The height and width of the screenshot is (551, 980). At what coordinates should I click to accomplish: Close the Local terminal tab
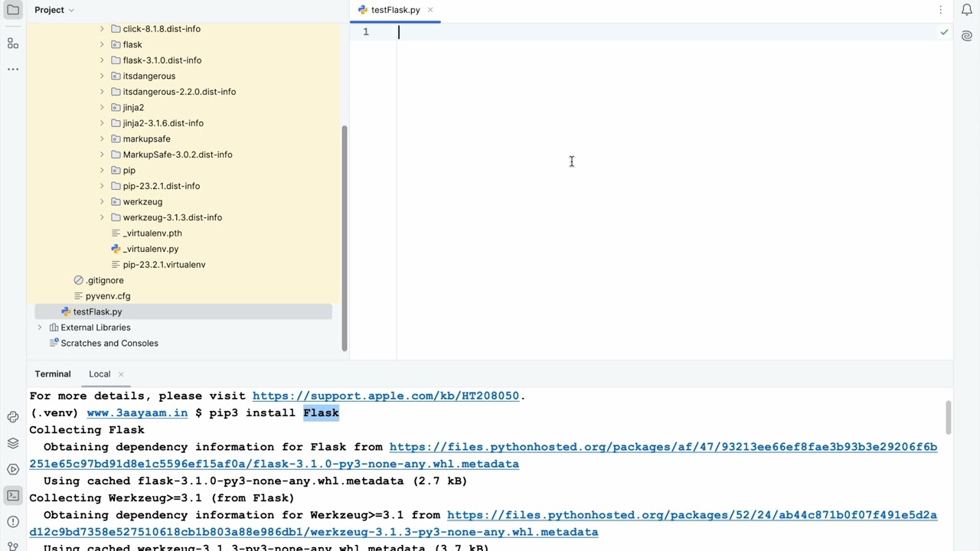[x=121, y=374]
